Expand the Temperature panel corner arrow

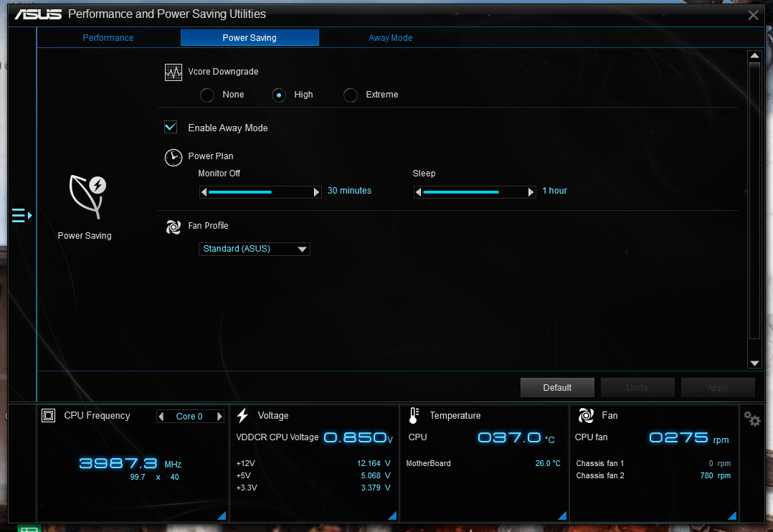(x=562, y=516)
